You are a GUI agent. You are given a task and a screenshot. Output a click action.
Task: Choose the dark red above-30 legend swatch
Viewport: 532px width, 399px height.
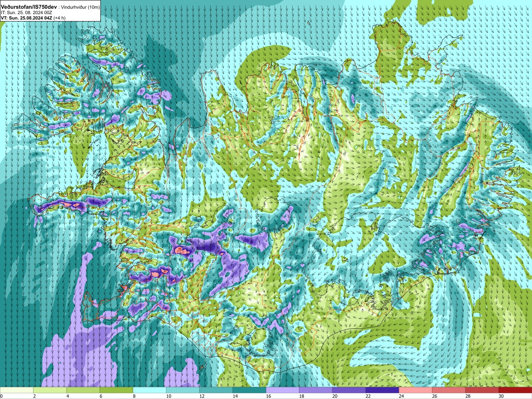click(x=515, y=390)
